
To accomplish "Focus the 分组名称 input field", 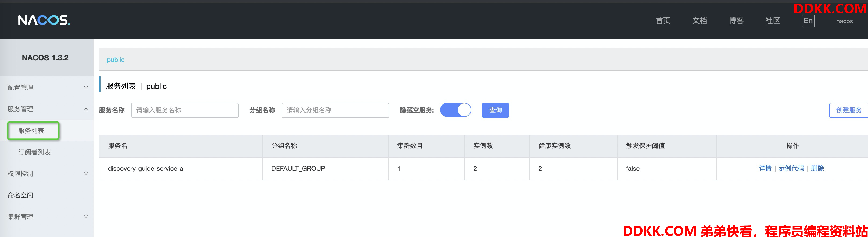I will [x=335, y=110].
